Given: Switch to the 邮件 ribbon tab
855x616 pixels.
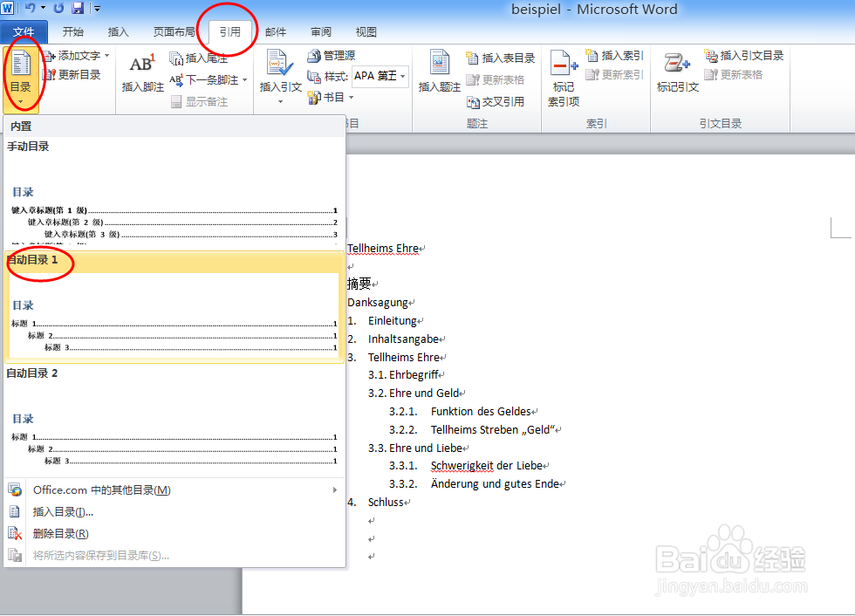Looking at the screenshot, I should pyautogui.click(x=276, y=31).
